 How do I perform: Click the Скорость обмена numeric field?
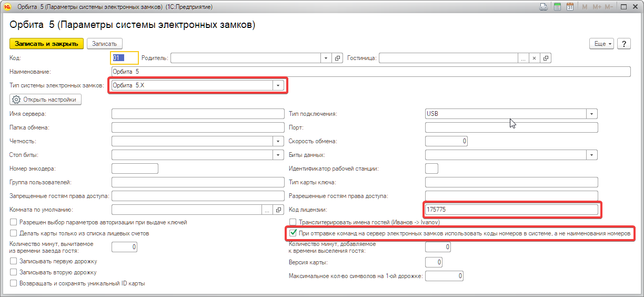446,141
